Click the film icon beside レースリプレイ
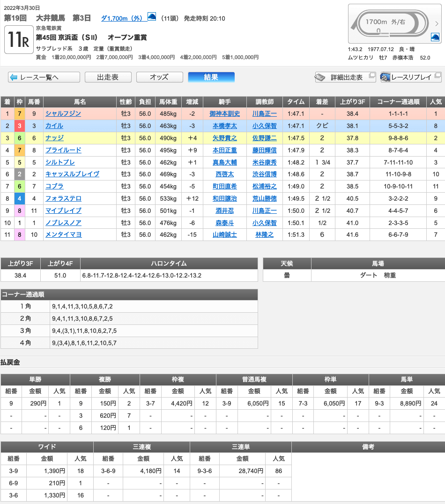This screenshot has width=445, height=504. click(385, 77)
